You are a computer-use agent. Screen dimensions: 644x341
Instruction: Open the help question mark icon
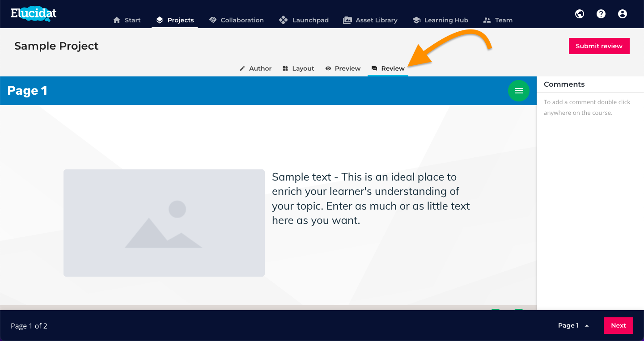[601, 14]
